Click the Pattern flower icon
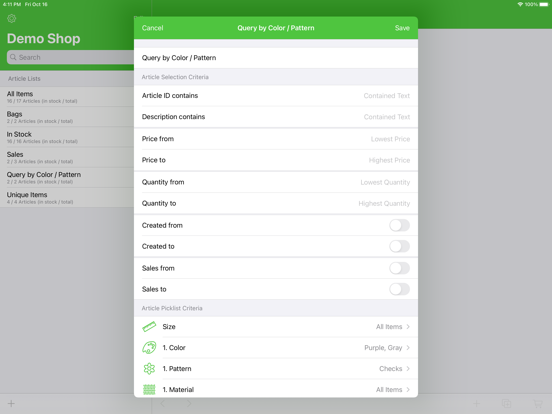 tap(149, 369)
